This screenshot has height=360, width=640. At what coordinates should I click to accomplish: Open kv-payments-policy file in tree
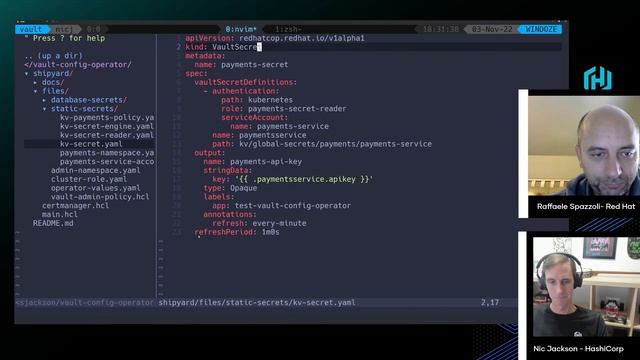tap(107, 118)
